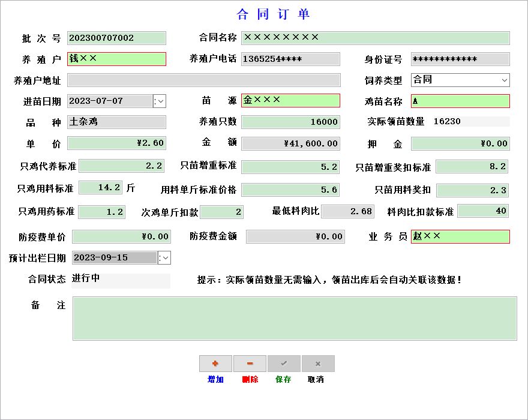Image resolution: width=528 pixels, height=420 pixels.
Task: Click the 提示 hint text about 领苗出库
Action: click(x=329, y=280)
